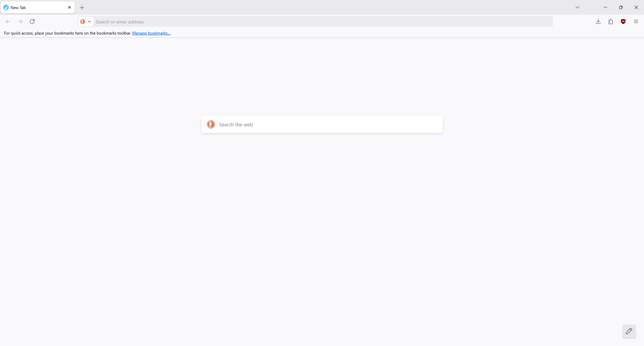This screenshot has height=346, width=644.
Task: Click the uBlock Origin shield icon
Action: [624, 22]
